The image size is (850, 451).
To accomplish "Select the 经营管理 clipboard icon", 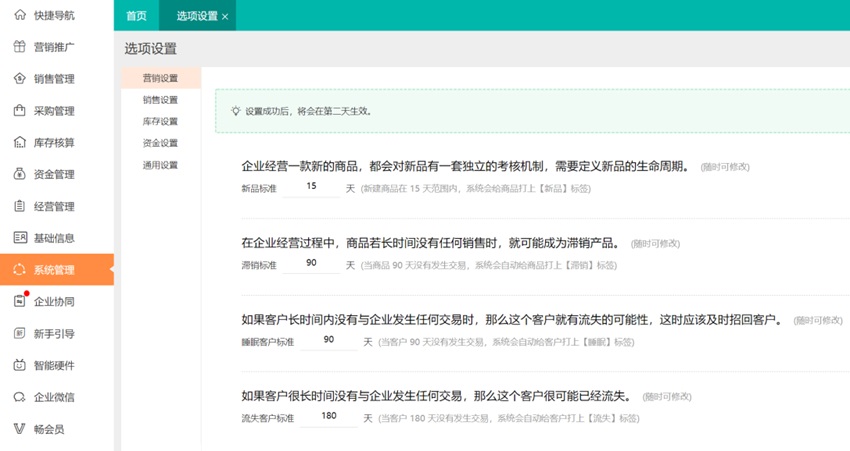I will point(20,206).
